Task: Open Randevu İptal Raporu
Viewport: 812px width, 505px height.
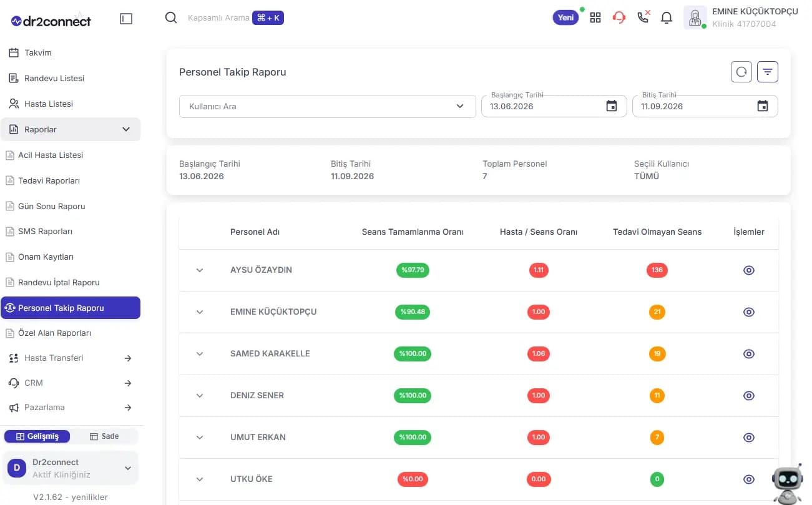Action: click(71, 283)
